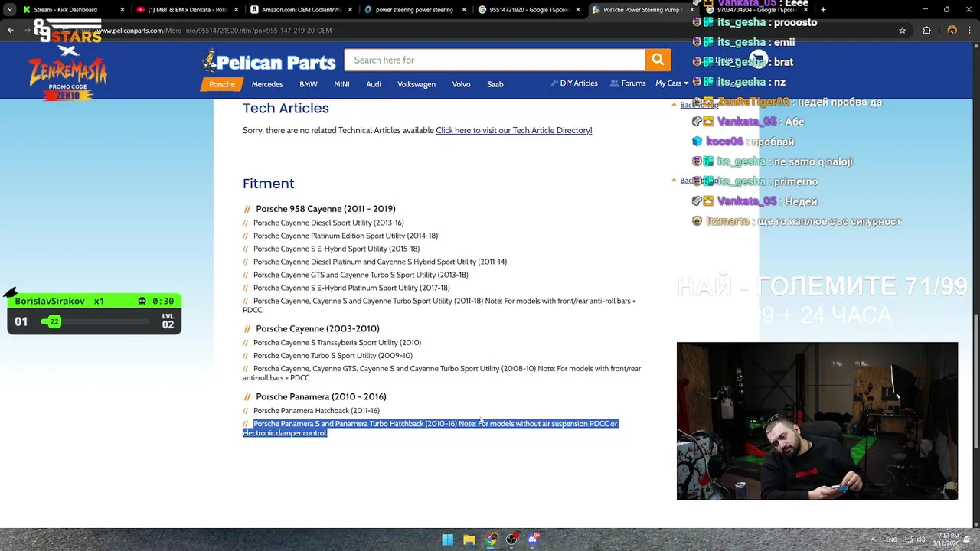Viewport: 980px width, 551px height.
Task: Bookmark this page with the star icon
Action: point(902,30)
